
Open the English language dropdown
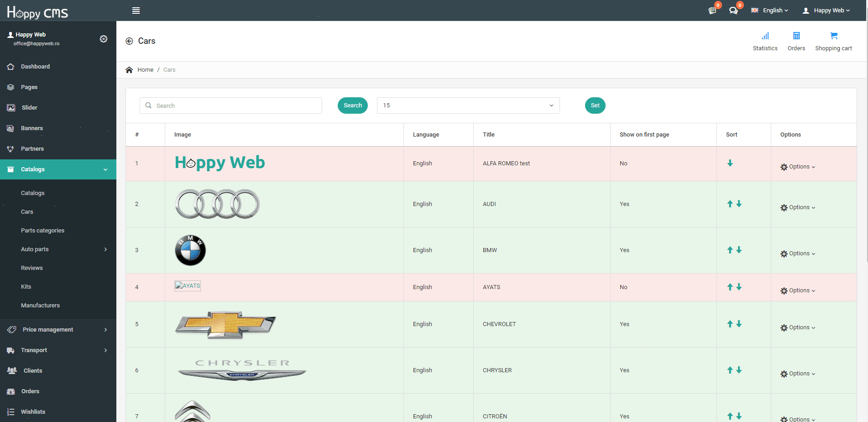(770, 10)
